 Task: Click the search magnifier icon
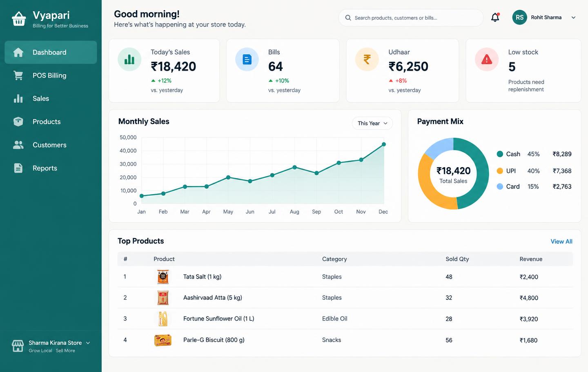[348, 18]
